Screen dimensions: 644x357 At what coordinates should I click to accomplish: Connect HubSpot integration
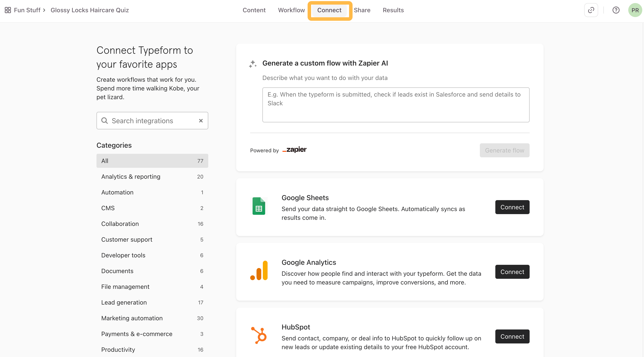(x=512, y=336)
